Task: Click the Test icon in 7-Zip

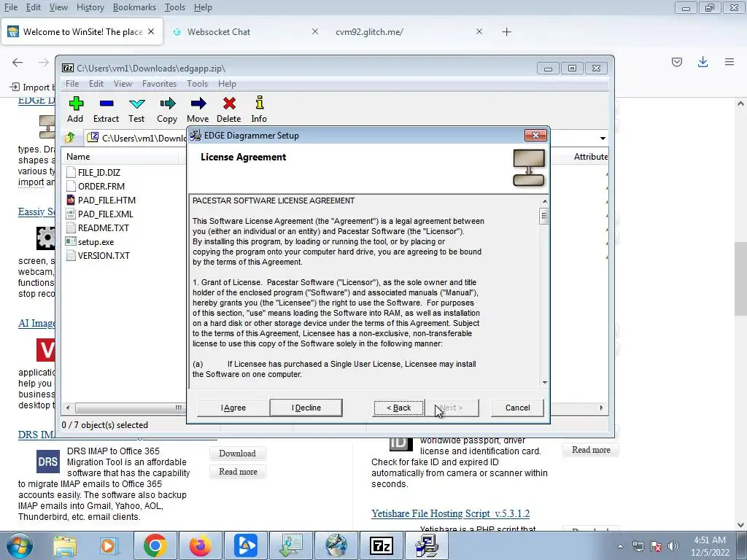Action: [136, 109]
